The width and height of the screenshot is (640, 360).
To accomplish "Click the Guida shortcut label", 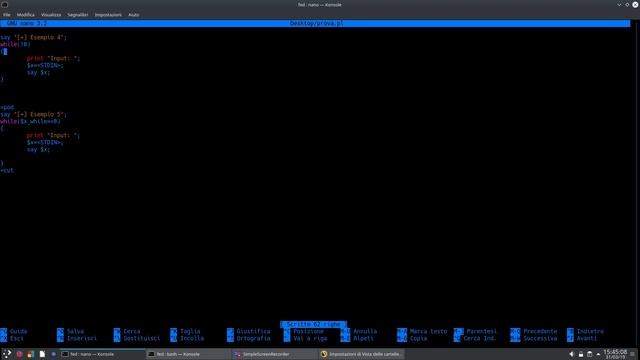I will 19,331.
